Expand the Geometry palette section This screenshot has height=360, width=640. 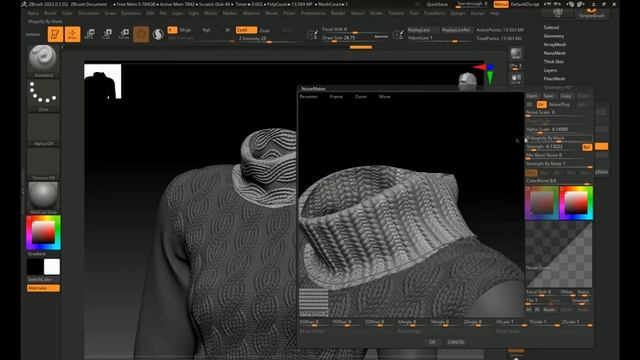(554, 36)
